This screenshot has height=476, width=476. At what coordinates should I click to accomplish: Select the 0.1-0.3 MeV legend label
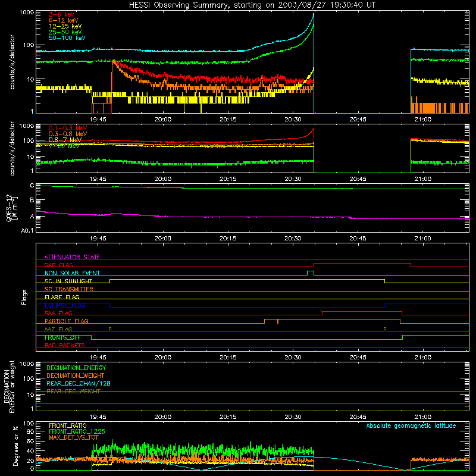(x=68, y=128)
